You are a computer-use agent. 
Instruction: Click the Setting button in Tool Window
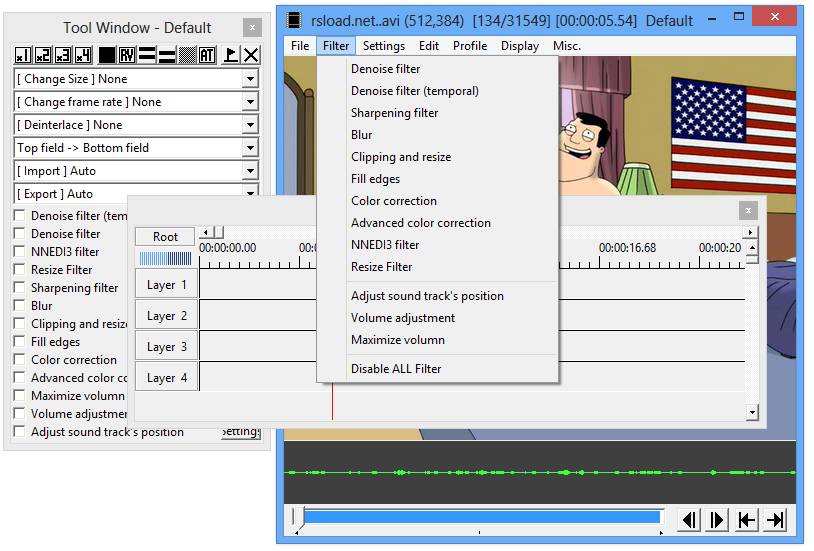pyautogui.click(x=241, y=432)
